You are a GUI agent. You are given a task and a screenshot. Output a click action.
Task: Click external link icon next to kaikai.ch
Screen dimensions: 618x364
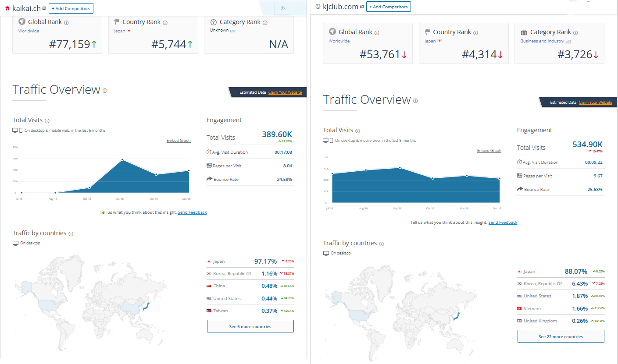[44, 8]
